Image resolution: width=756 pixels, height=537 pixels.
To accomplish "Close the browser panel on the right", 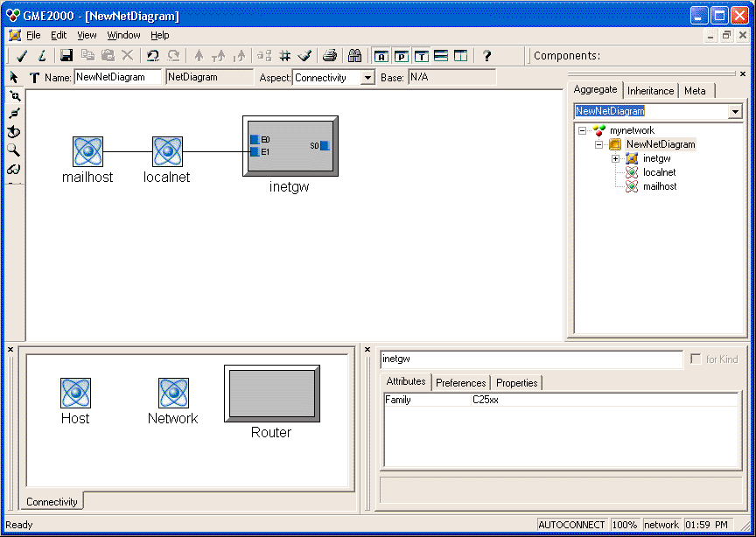I will (743, 73).
